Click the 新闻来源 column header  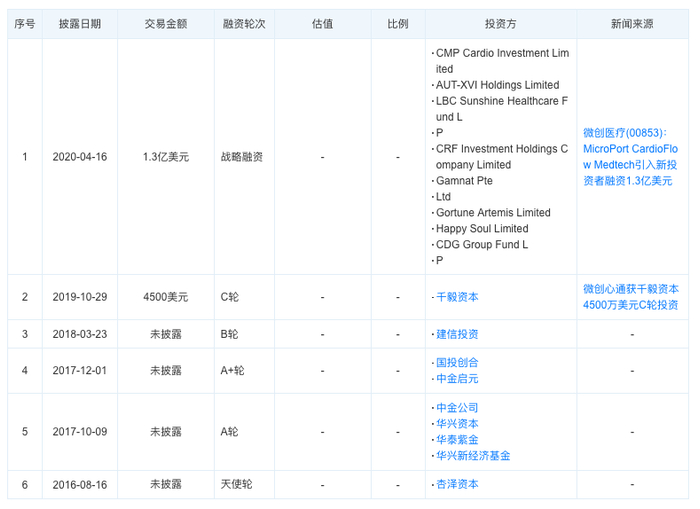coord(632,24)
